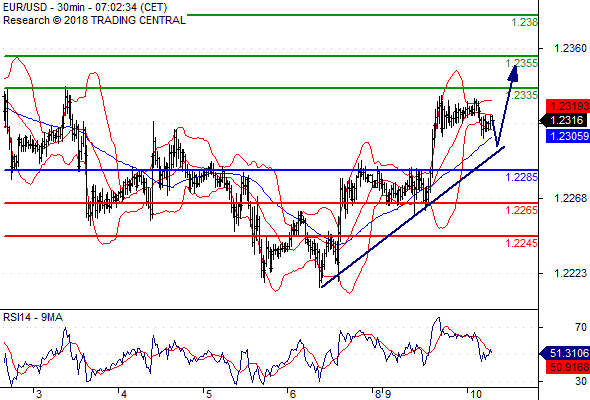The height and width of the screenshot is (400, 590).
Task: Select the date label 6 on time axis
Action: (293, 394)
